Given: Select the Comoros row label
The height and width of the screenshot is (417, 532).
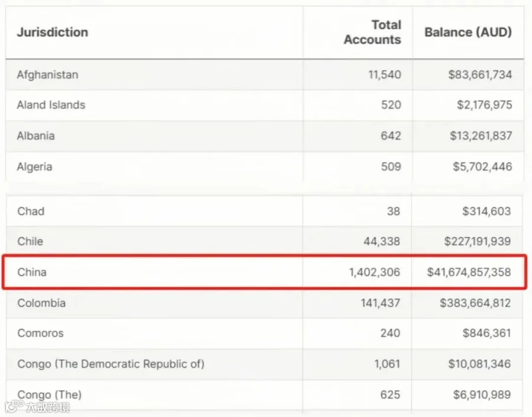Looking at the screenshot, I should pyautogui.click(x=40, y=333).
